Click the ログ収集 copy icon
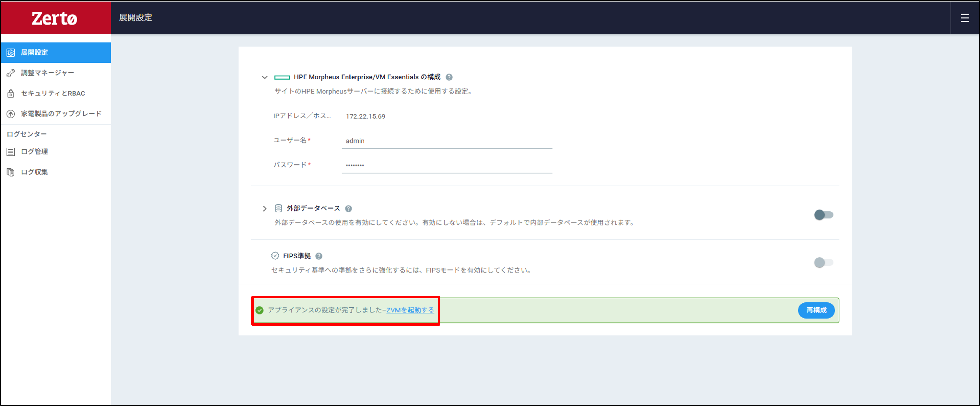 point(11,172)
